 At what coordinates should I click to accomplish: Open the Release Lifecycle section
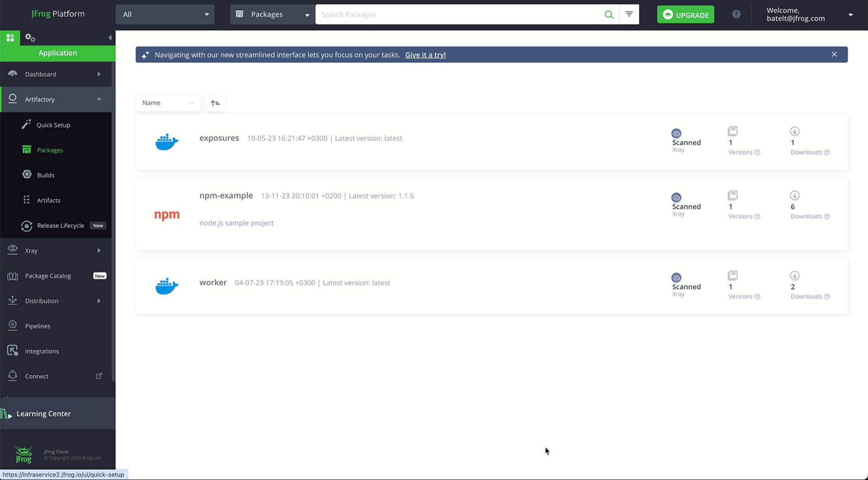pyautogui.click(x=61, y=225)
